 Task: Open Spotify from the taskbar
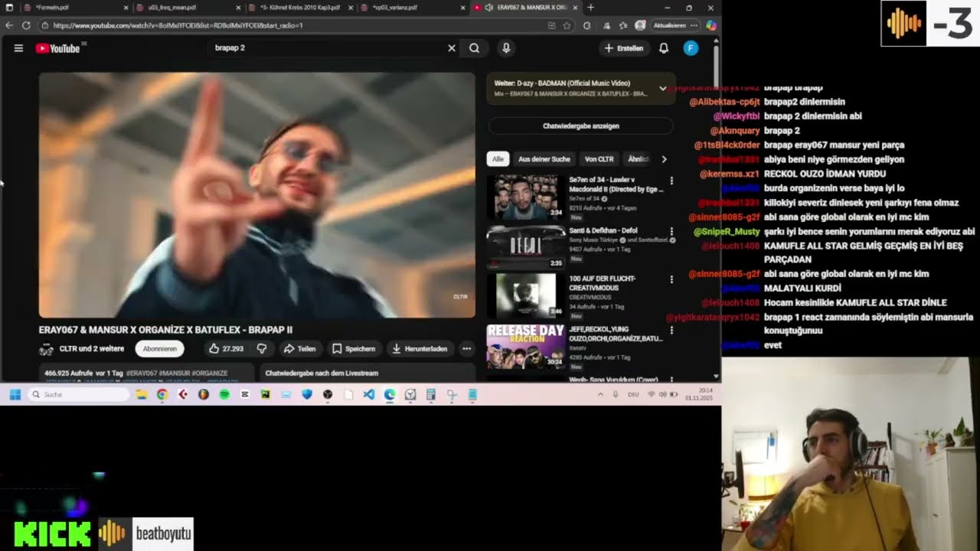(224, 395)
